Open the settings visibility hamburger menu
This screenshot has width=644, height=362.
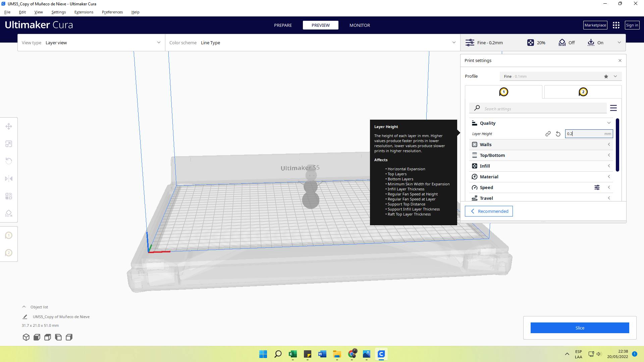tap(613, 108)
